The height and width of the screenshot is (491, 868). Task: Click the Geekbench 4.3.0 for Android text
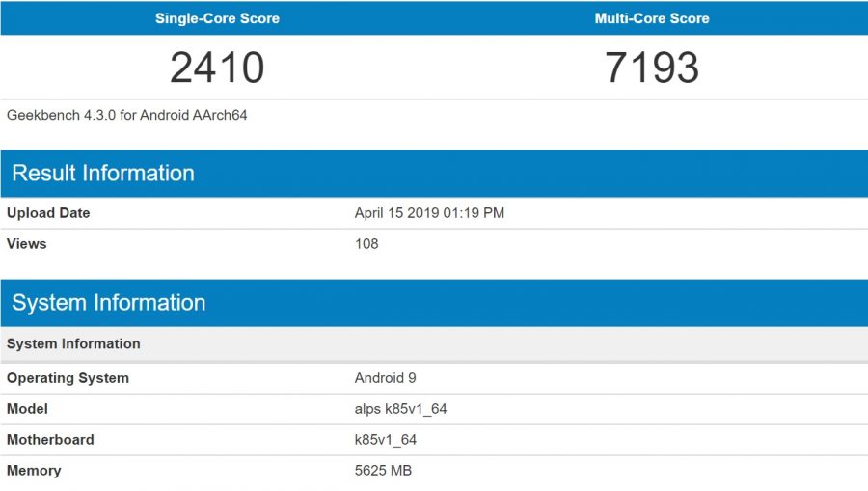[127, 115]
